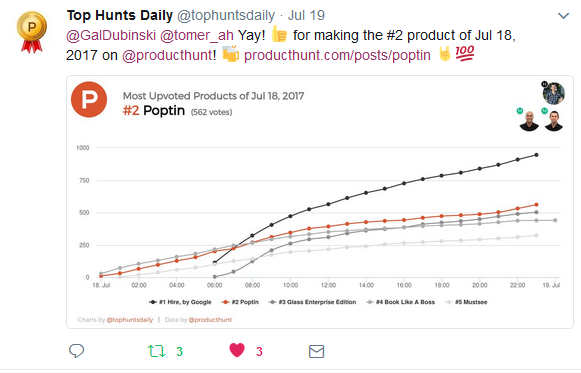The height and width of the screenshot is (373, 581).
Task: Expand the tweet options chevron
Action: pyautogui.click(x=563, y=16)
